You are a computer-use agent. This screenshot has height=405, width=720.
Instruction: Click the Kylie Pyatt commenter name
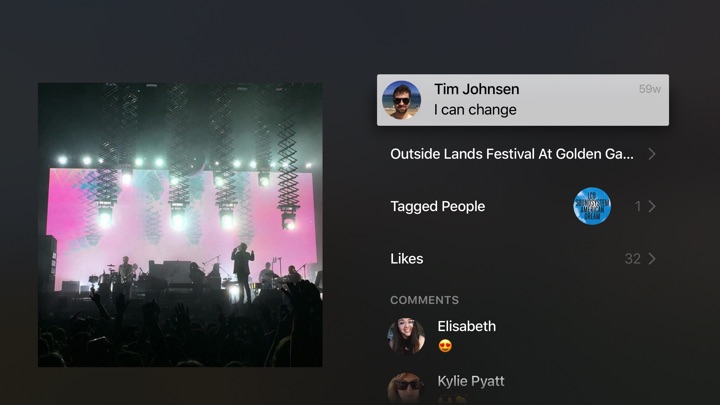click(x=471, y=381)
